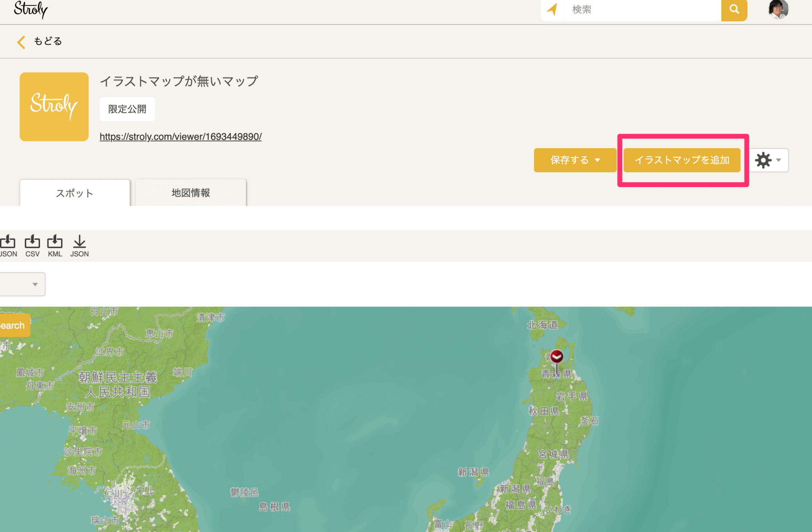Open the caret next to the gear icon
The image size is (812, 532).
[x=778, y=160]
